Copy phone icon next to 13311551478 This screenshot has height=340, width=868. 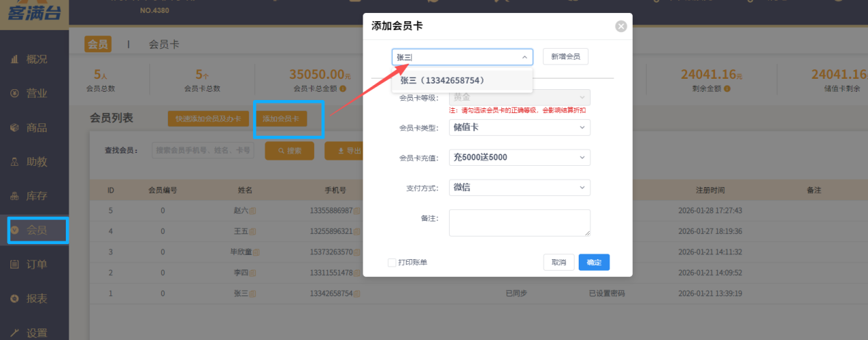click(357, 273)
